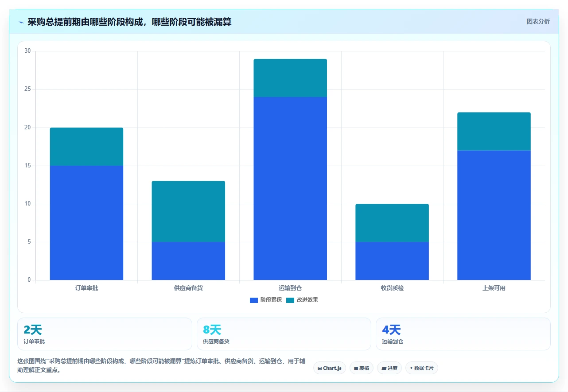The height and width of the screenshot is (392, 568).
Task: Click the 图表分析 label in the header
Action: (x=538, y=21)
